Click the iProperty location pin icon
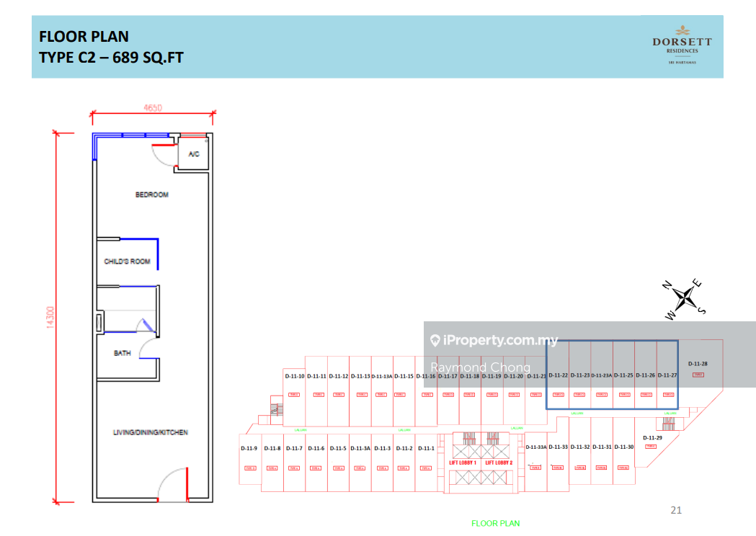Screen dimensions: 756x536 point(435,341)
